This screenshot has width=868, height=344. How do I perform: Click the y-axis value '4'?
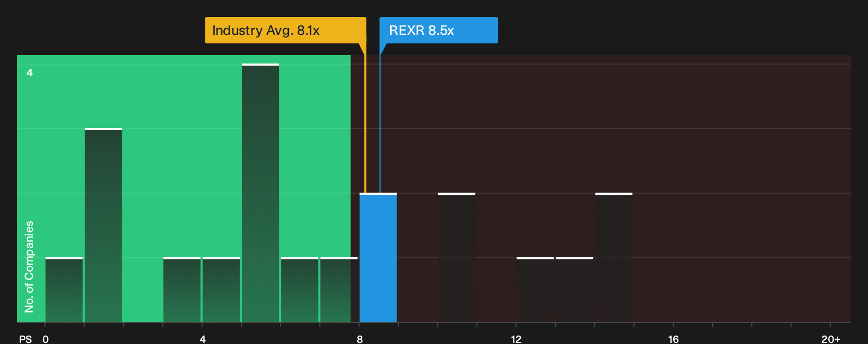pyautogui.click(x=30, y=73)
